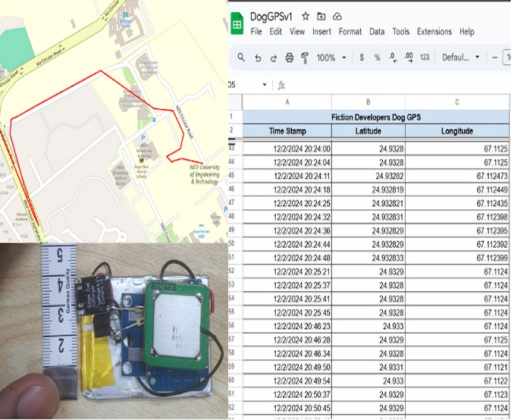Open the Format menu

[350, 32]
